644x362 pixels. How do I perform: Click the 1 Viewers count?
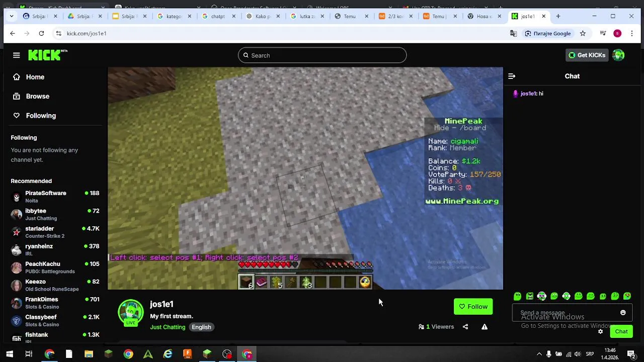tap(436, 327)
